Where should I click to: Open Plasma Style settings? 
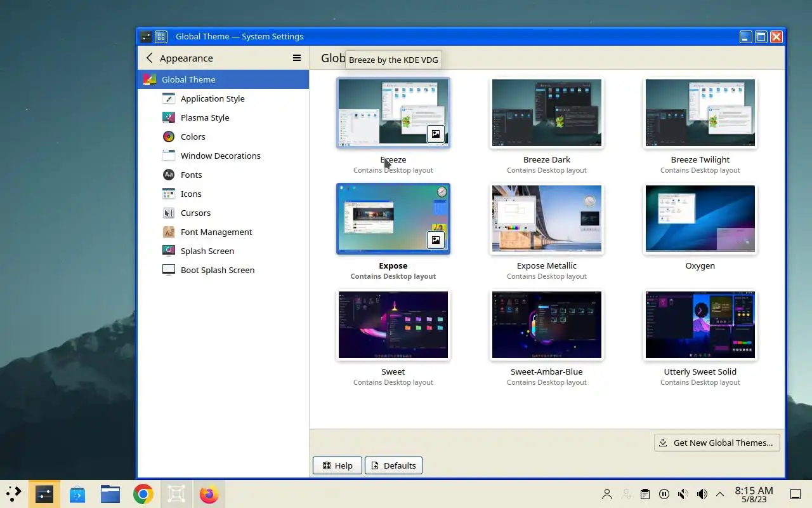[223, 117]
